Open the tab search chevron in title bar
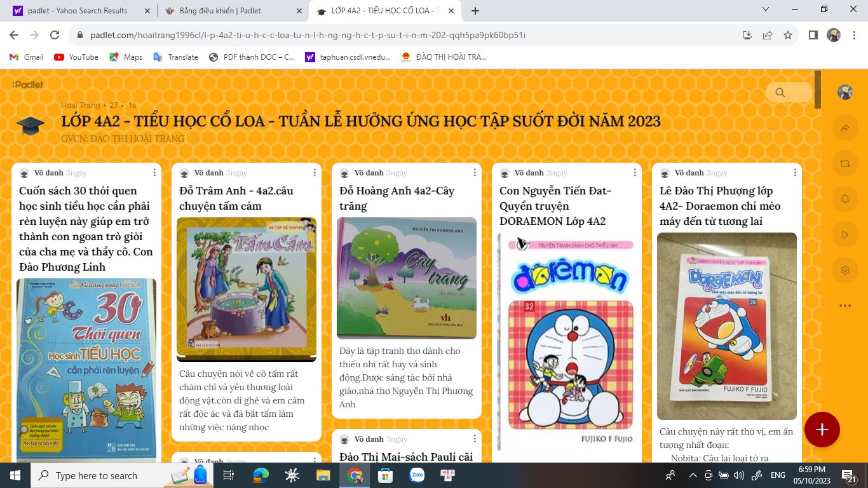 766,9
